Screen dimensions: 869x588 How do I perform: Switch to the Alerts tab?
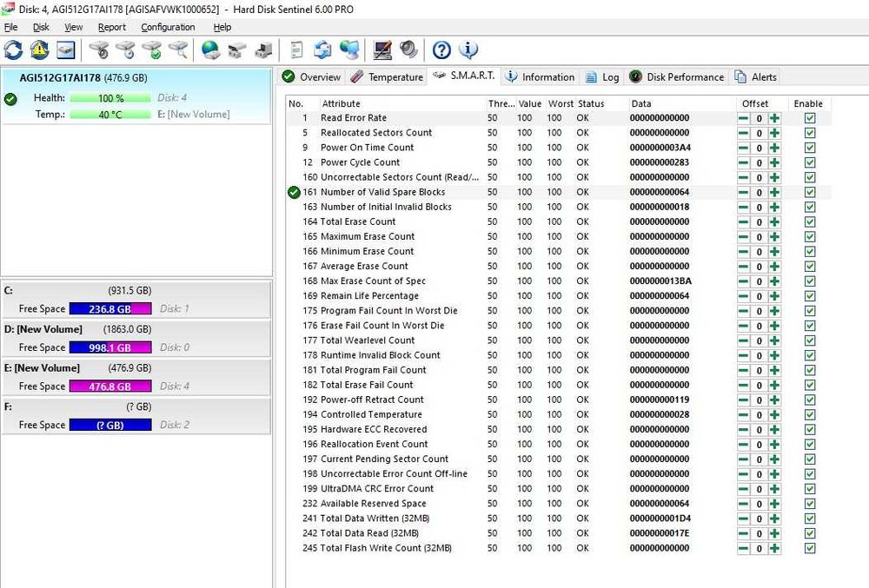click(756, 77)
